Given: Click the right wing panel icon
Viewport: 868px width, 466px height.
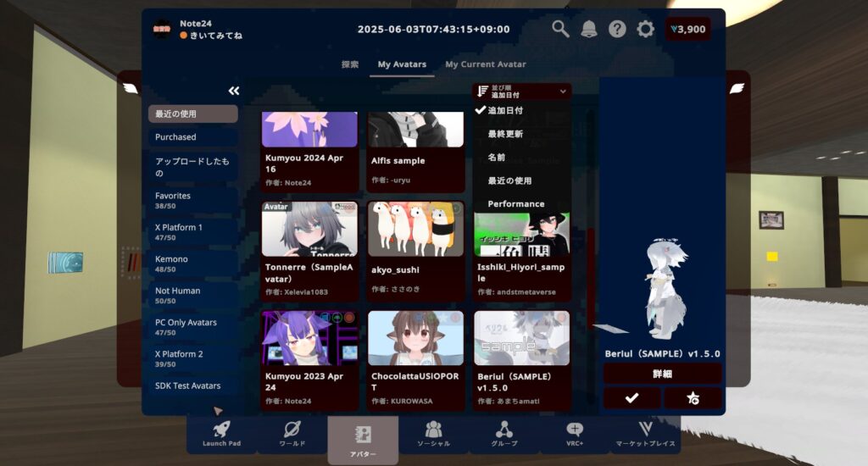Looking at the screenshot, I should (737, 89).
